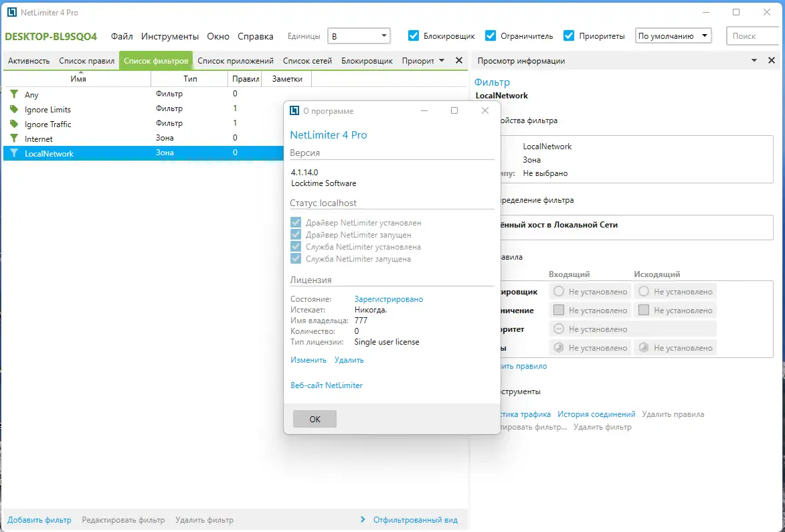785x532 pixels.
Task: Sort by the Имя column header
Action: [x=78, y=78]
